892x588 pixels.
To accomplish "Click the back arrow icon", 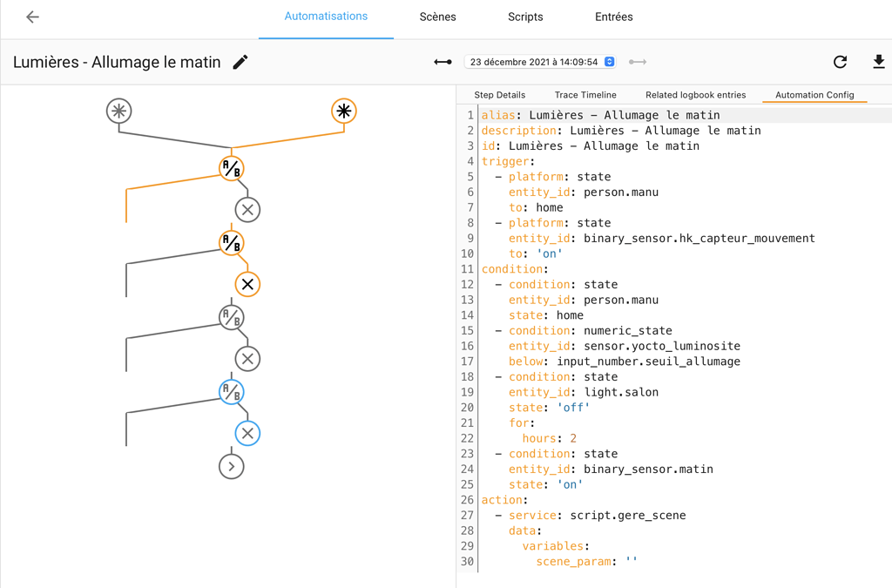I will pos(32,17).
